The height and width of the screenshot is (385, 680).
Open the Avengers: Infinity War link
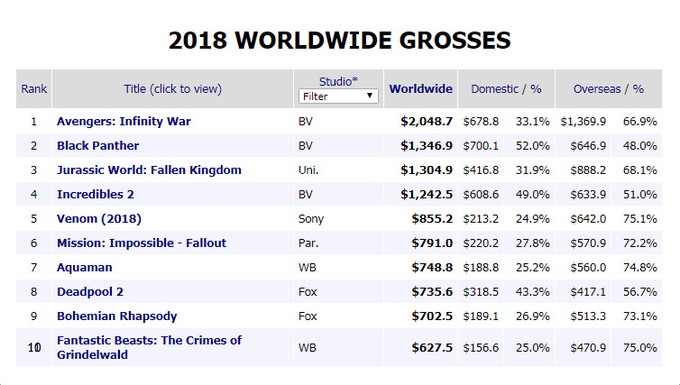tap(124, 121)
